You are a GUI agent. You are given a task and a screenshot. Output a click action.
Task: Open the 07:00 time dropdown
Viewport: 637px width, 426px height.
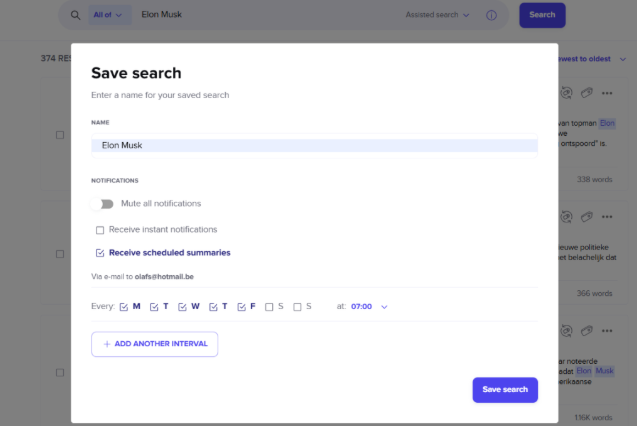point(369,307)
